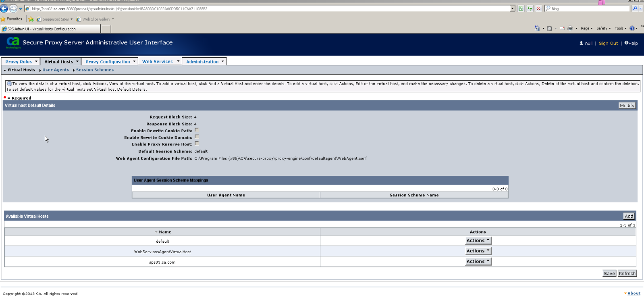Open Actions dropdown for default host
Screen dimensions: 644x304
[x=478, y=240]
